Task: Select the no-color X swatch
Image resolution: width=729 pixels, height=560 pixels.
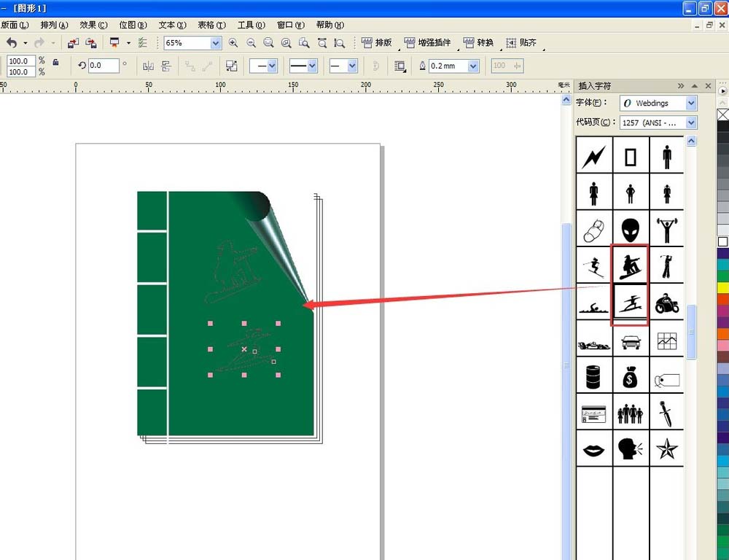Action: [x=723, y=114]
